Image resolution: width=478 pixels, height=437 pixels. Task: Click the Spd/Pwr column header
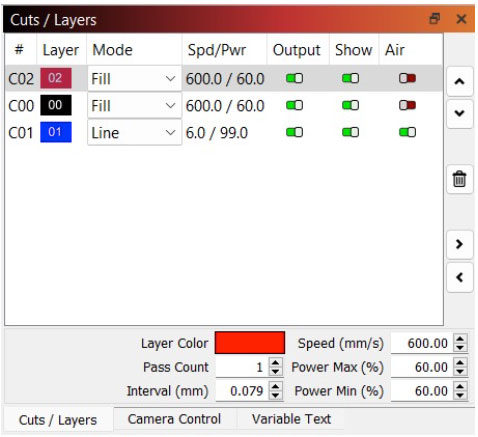pyautogui.click(x=224, y=50)
